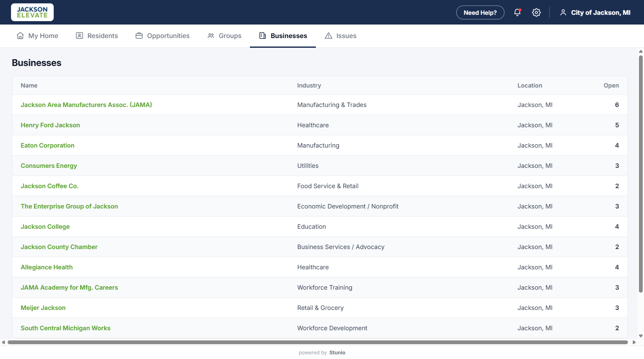The height and width of the screenshot is (359, 644).
Task: Click the Workforce Development cell
Action: coord(332,328)
